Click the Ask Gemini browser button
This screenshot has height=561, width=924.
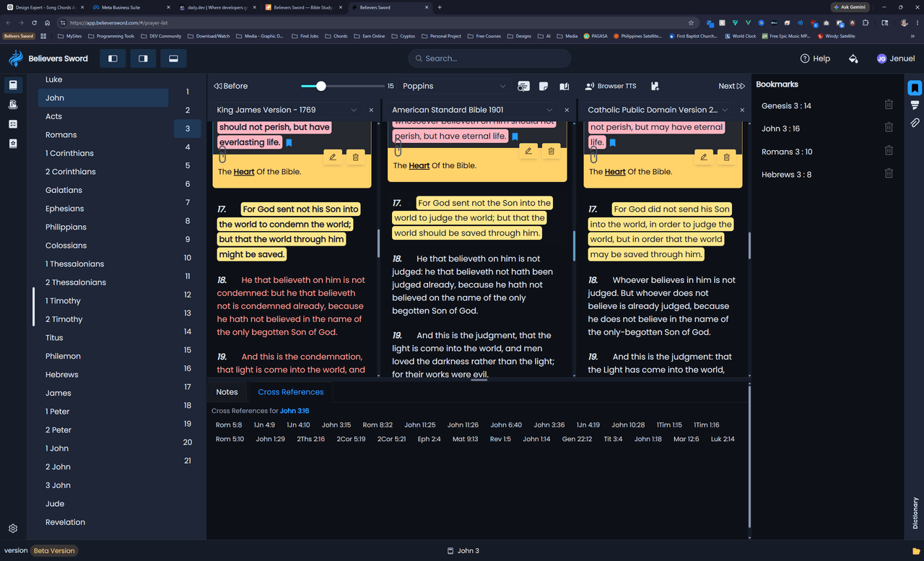click(849, 7)
